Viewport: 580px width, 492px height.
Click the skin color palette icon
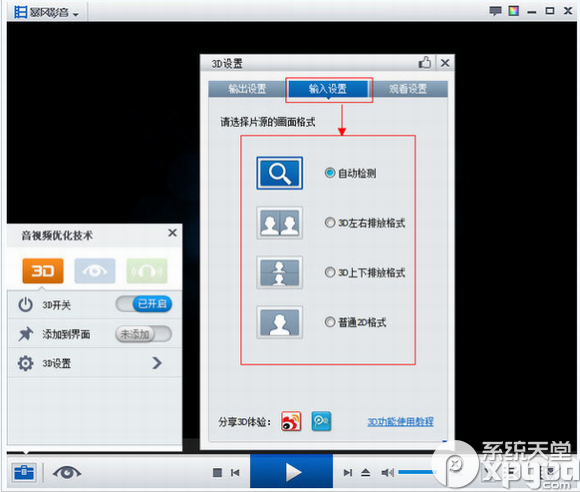click(513, 11)
